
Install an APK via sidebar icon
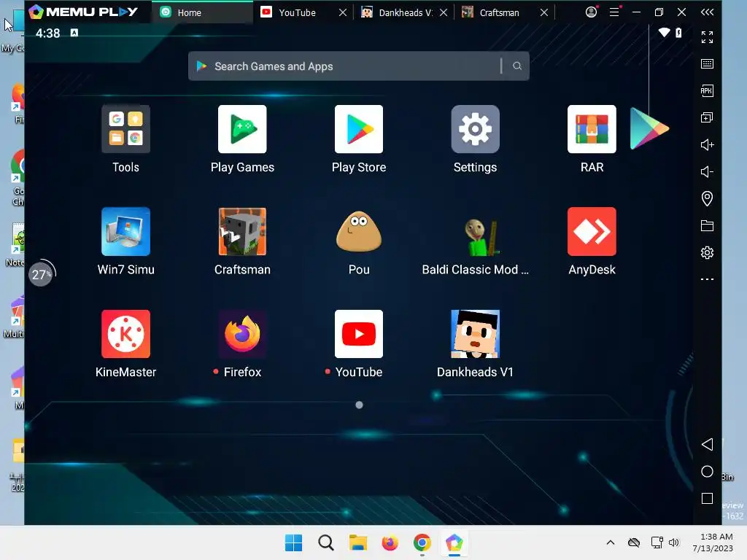tap(707, 90)
